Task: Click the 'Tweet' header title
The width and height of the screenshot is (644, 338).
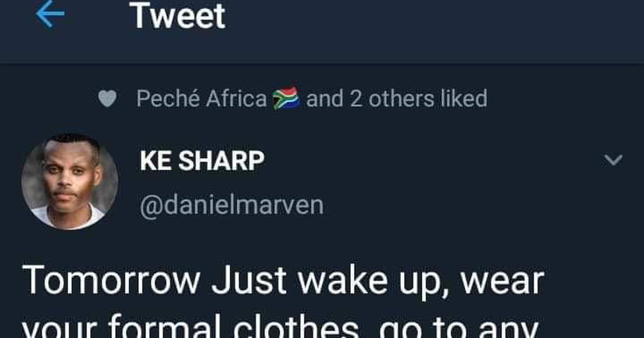Action: pos(178,16)
